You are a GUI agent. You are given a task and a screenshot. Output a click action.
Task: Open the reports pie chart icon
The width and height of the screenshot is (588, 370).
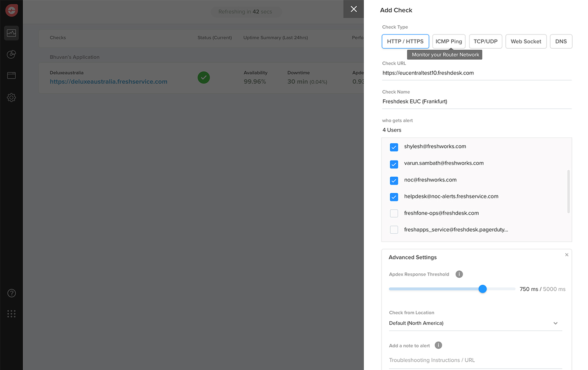coord(11,54)
